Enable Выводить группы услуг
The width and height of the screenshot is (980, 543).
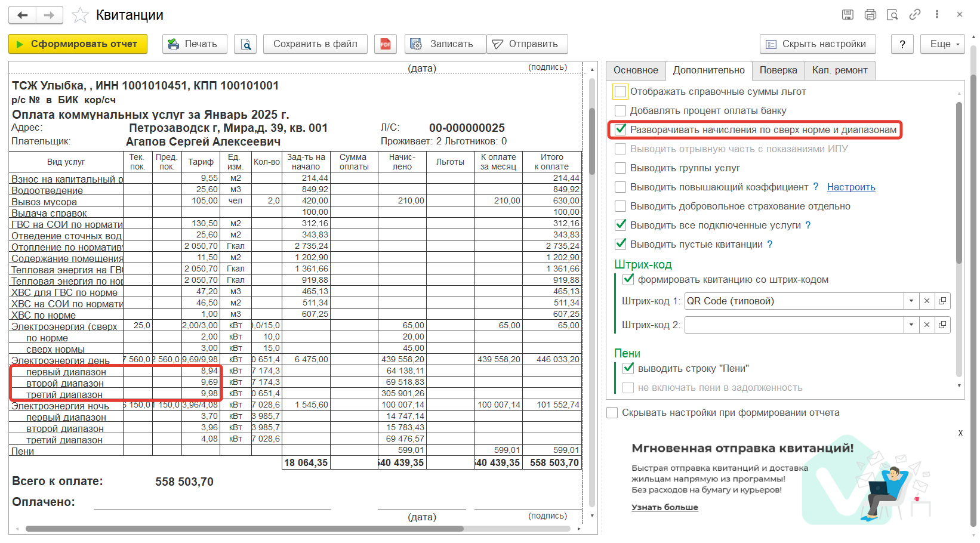click(621, 168)
